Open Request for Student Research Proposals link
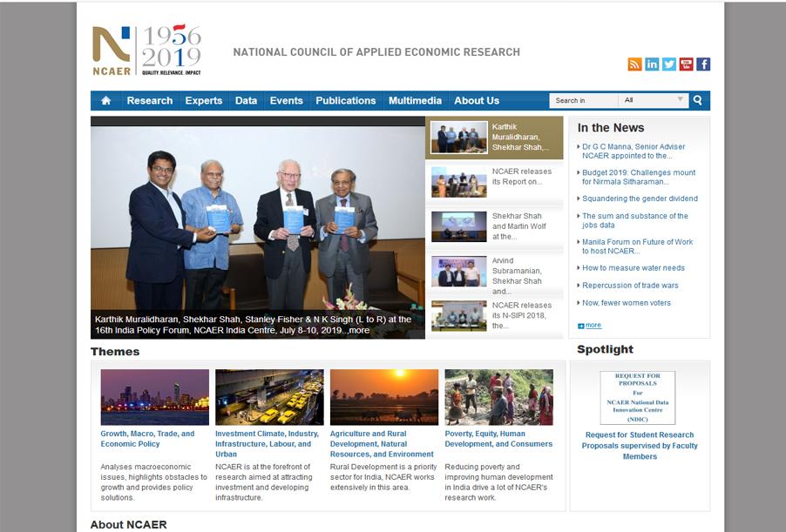Viewport: 786px width, 532px height. pos(640,446)
